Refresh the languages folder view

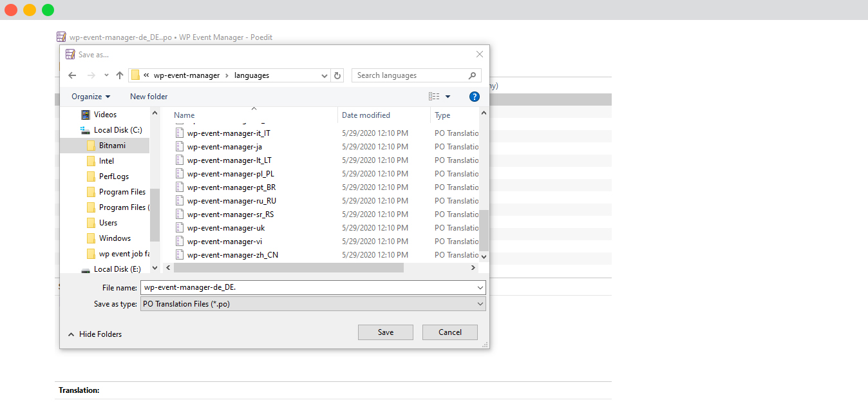[338, 75]
